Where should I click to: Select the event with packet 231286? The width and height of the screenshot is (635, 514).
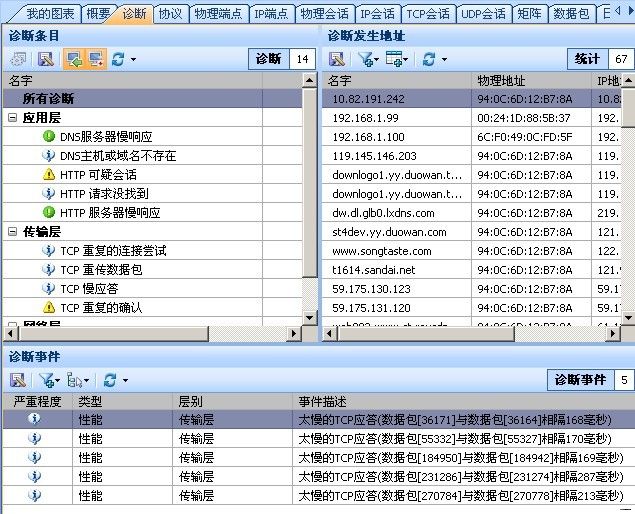click(x=318, y=476)
